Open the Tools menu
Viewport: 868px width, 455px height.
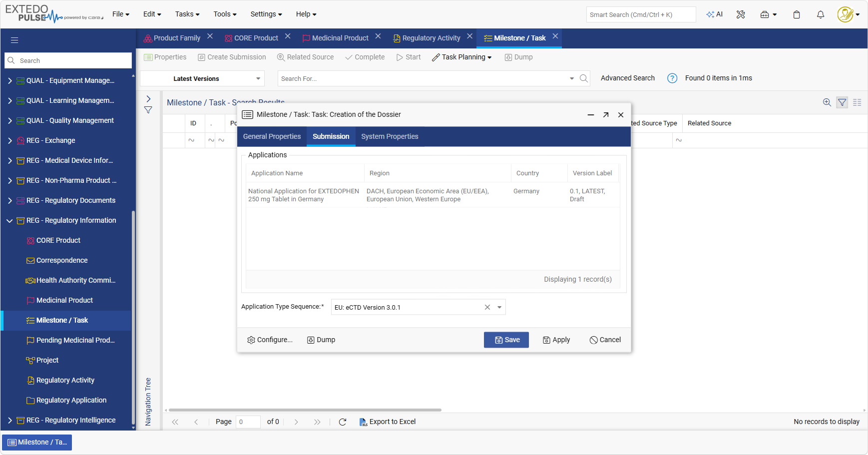pyautogui.click(x=225, y=14)
